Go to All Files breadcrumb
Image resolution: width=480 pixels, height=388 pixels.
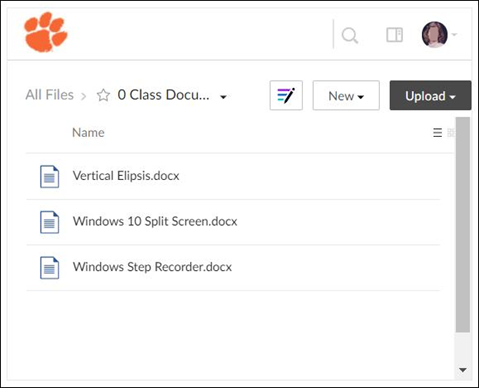coord(50,95)
